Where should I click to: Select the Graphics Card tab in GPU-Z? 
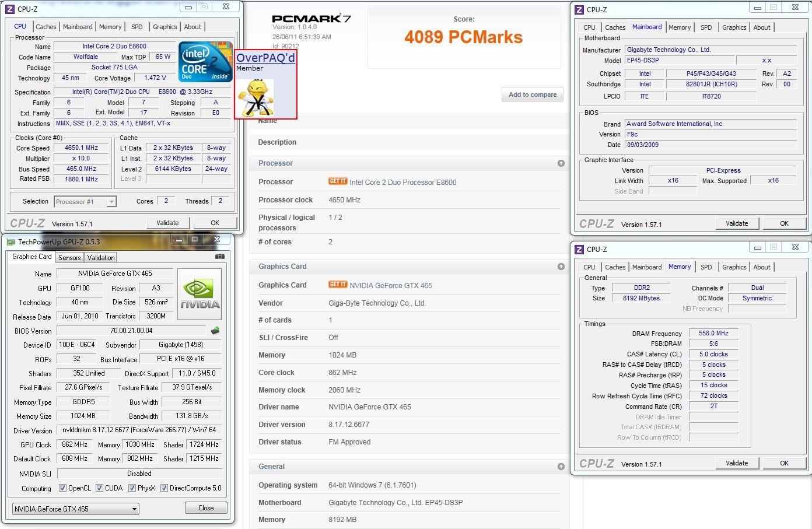tap(32, 257)
